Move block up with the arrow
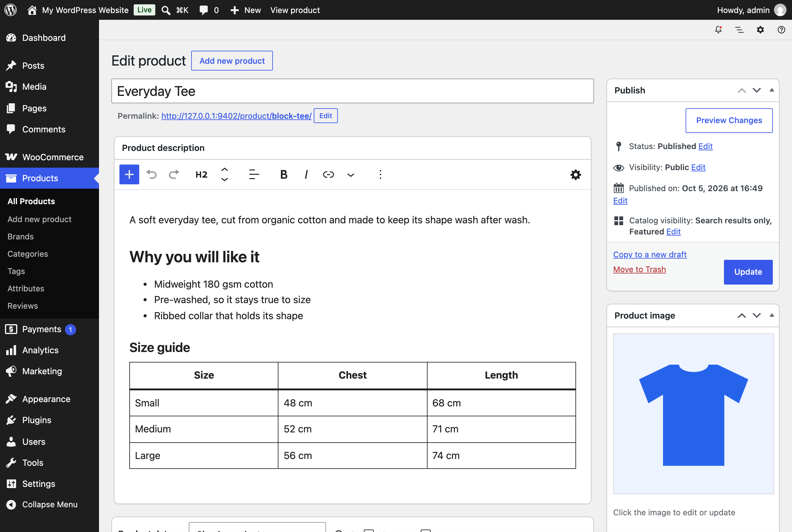The height and width of the screenshot is (532, 792). coord(224,169)
